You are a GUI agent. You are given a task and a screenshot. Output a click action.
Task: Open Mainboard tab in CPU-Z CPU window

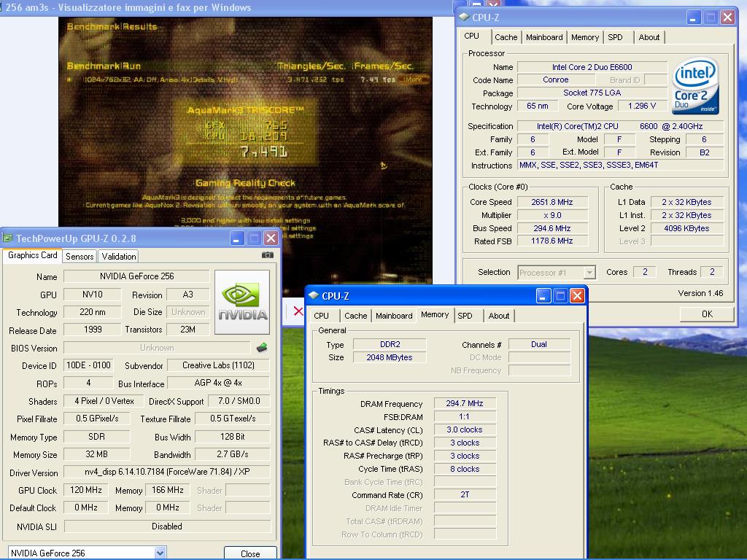click(x=544, y=37)
